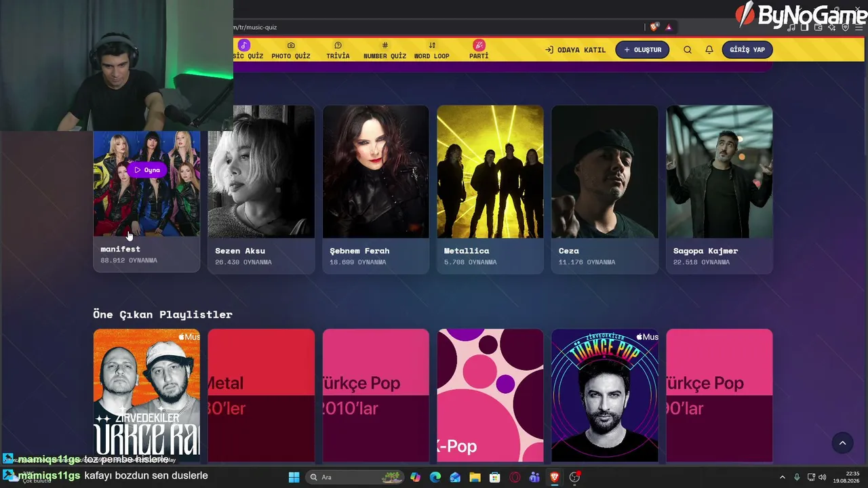Open the Zirvedekiler Türkçe Pop playlist
Screen dimensions: 868x488
pos(605,395)
